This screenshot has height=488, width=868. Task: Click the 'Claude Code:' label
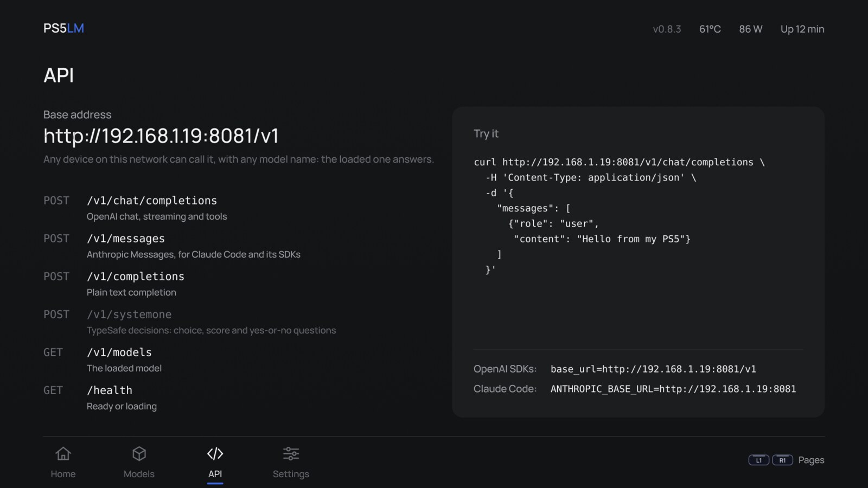point(505,389)
